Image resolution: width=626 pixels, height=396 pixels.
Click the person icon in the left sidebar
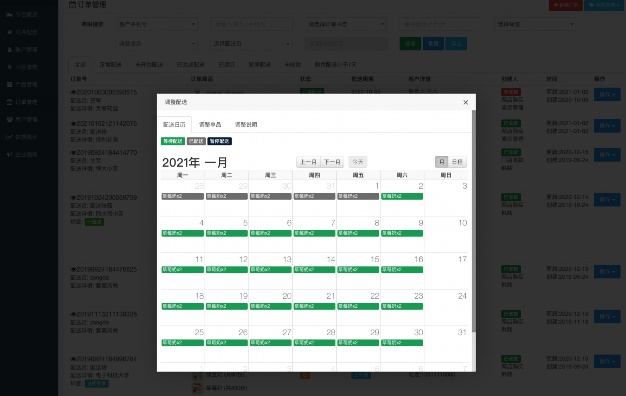coord(10,50)
